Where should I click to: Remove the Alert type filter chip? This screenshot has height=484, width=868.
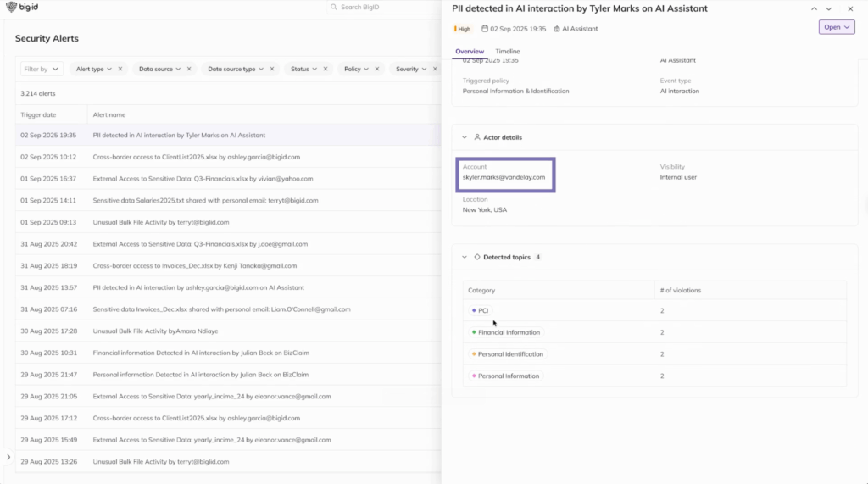pyautogui.click(x=120, y=69)
